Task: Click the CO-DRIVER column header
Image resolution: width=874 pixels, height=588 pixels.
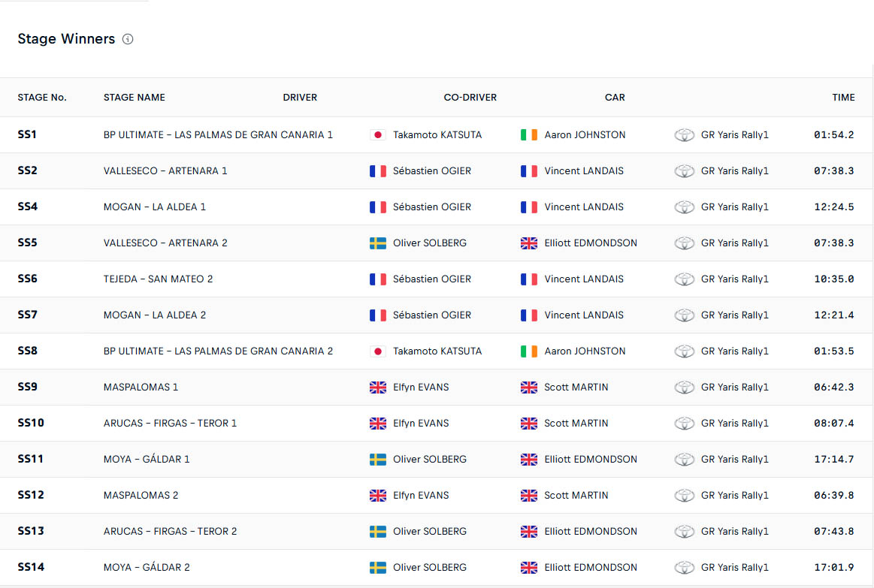Action: pos(470,98)
